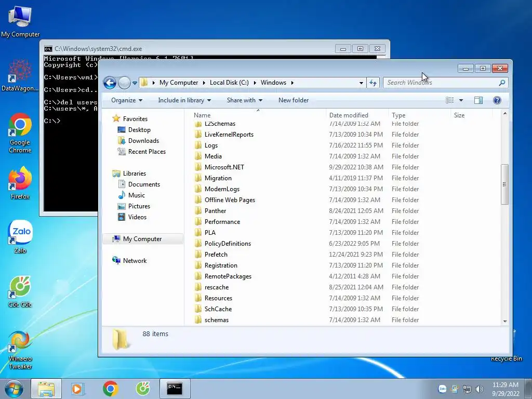Open the Organize menu
Image resolution: width=532 pixels, height=399 pixels.
(x=127, y=100)
